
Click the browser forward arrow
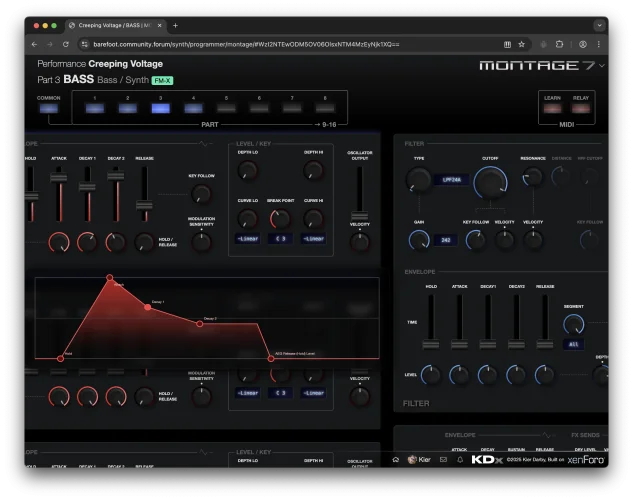(50, 44)
